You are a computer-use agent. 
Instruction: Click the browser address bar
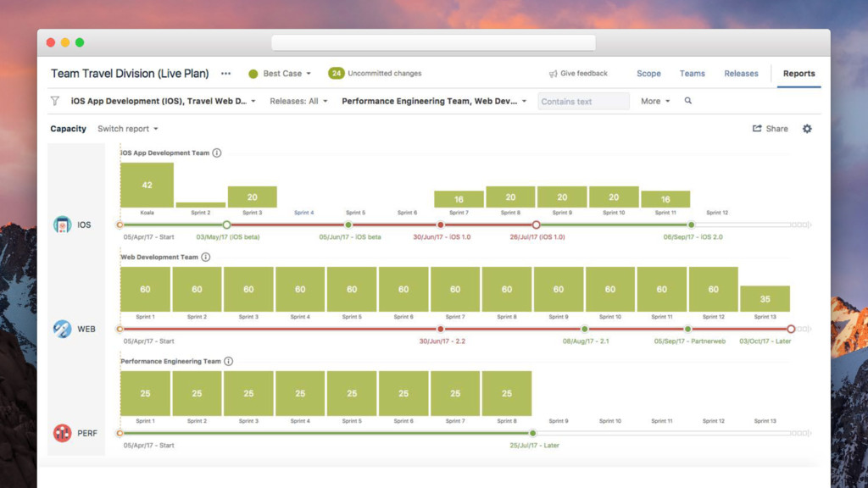click(433, 42)
